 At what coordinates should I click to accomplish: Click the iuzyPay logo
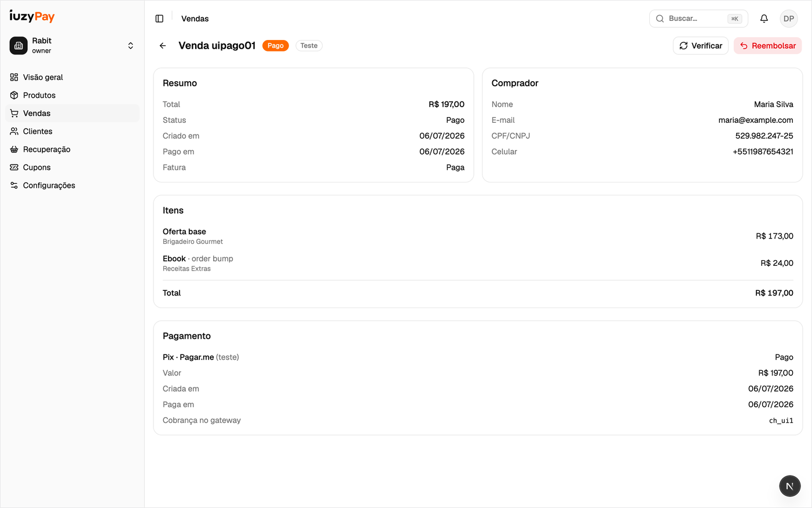pyautogui.click(x=32, y=16)
